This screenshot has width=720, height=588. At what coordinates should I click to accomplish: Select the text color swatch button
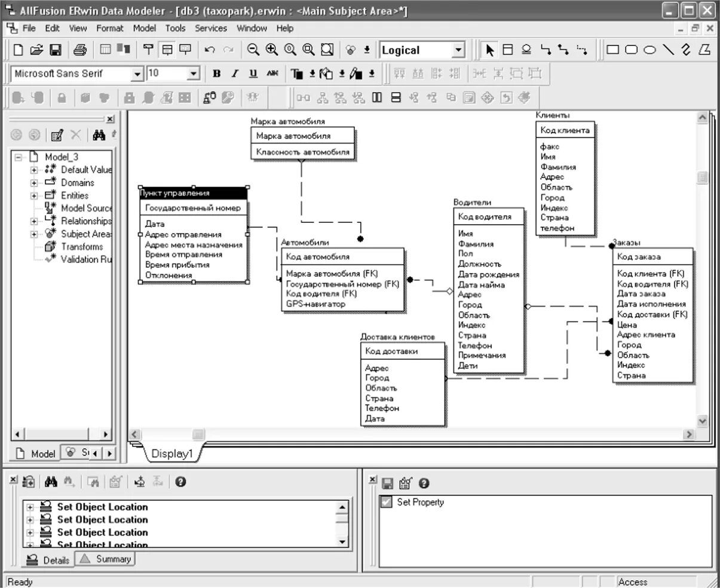(298, 73)
